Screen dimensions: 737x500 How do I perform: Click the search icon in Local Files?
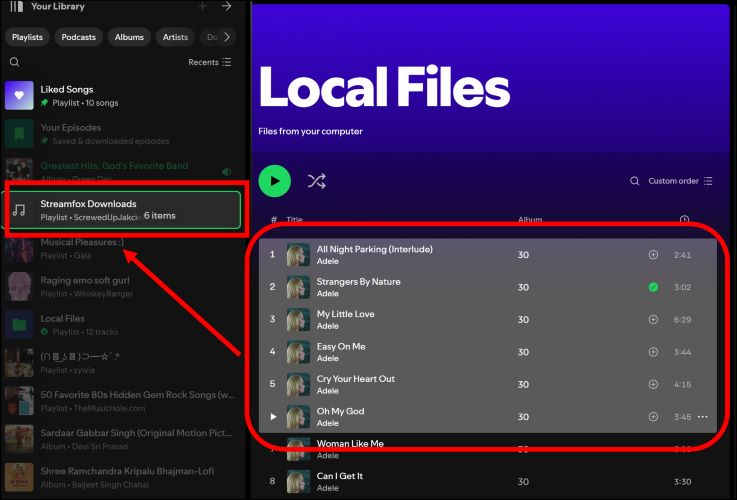coord(634,181)
